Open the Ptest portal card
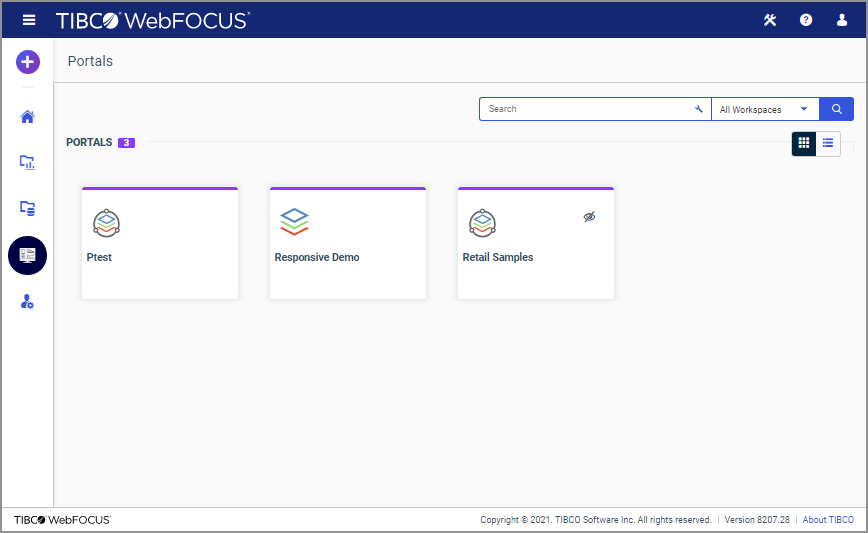Screen dimensions: 868x533 [160, 244]
